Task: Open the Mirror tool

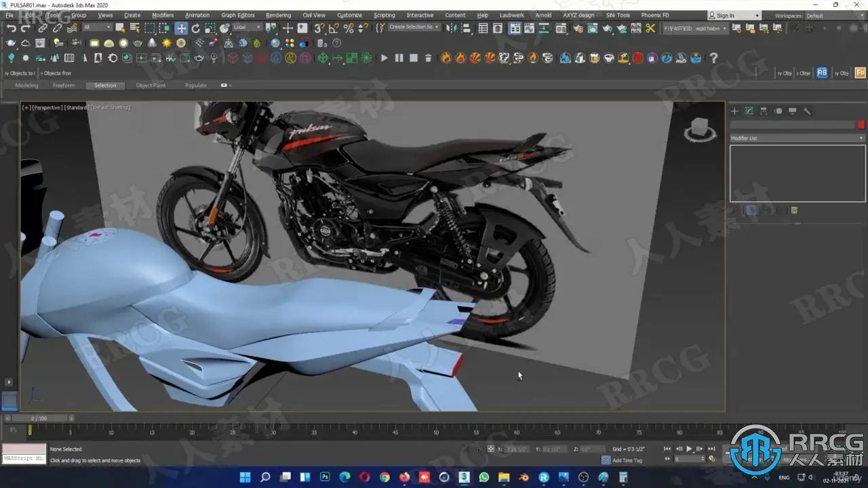Action: coord(452,28)
